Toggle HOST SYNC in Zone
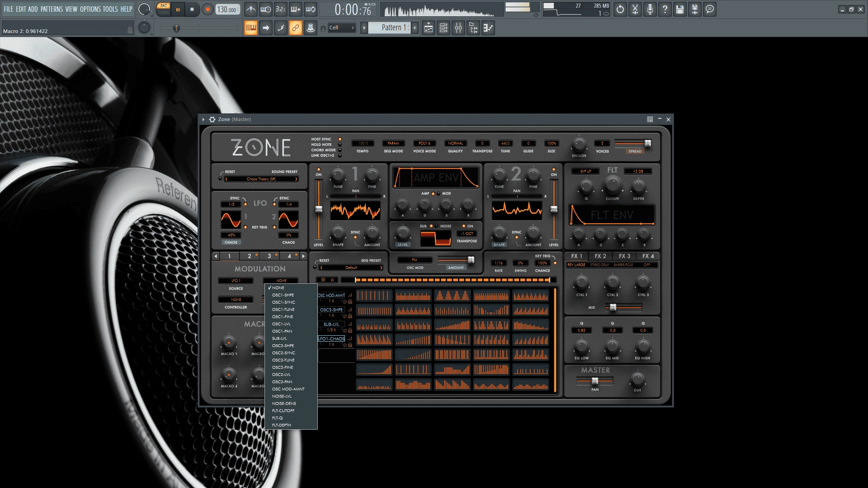Screen dimensions: 868x488 point(340,139)
